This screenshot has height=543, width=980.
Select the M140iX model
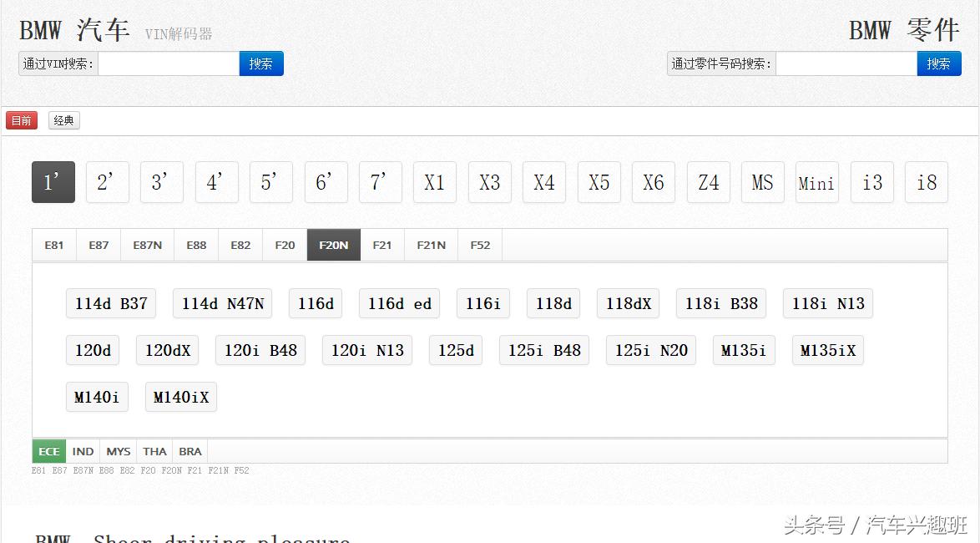point(181,398)
